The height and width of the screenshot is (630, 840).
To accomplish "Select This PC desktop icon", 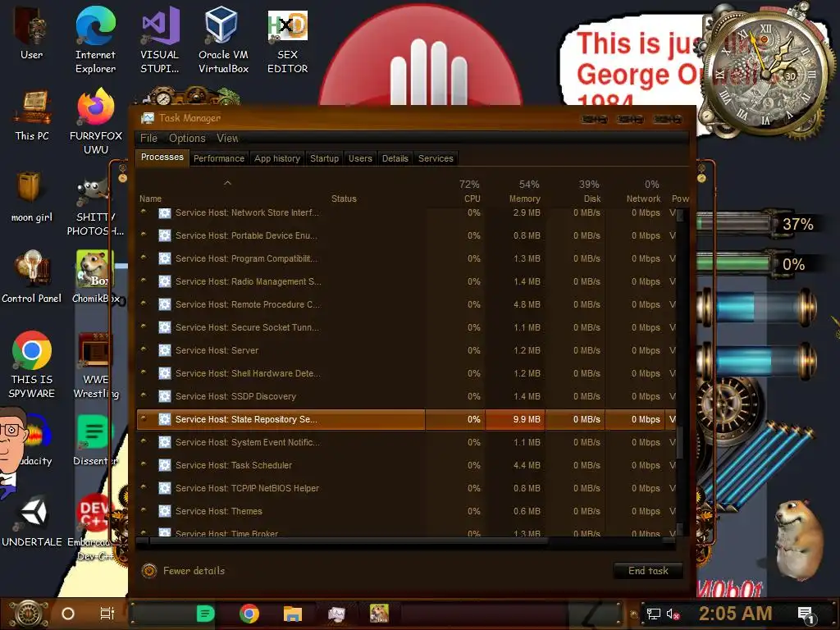I will pos(32,115).
